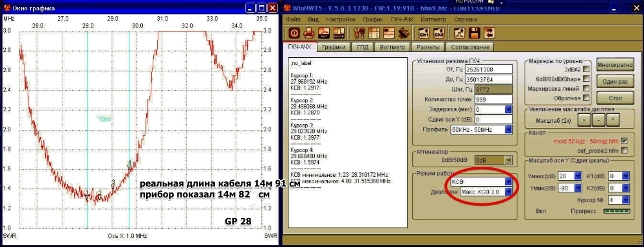Open the wrench and screwdriver settings icon

(x=359, y=33)
